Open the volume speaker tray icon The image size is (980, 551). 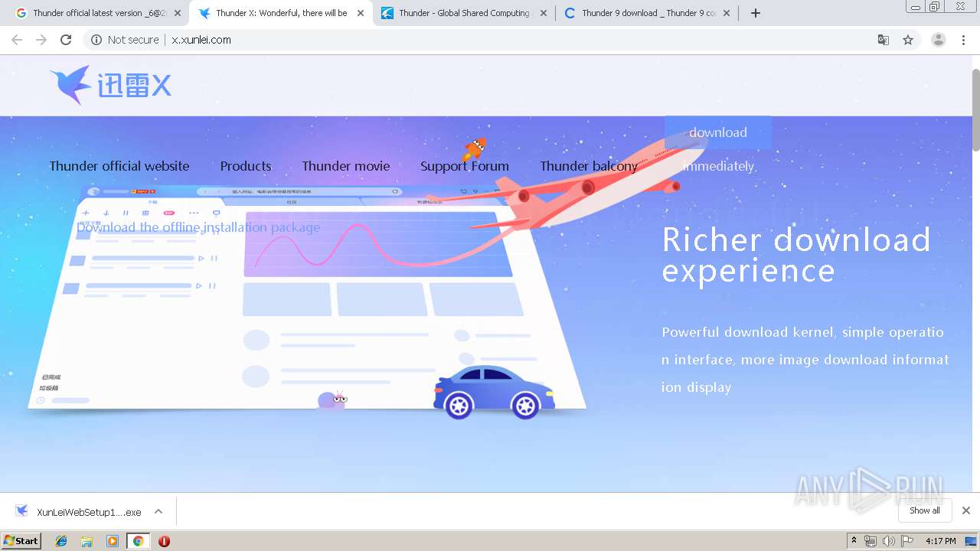coord(888,541)
